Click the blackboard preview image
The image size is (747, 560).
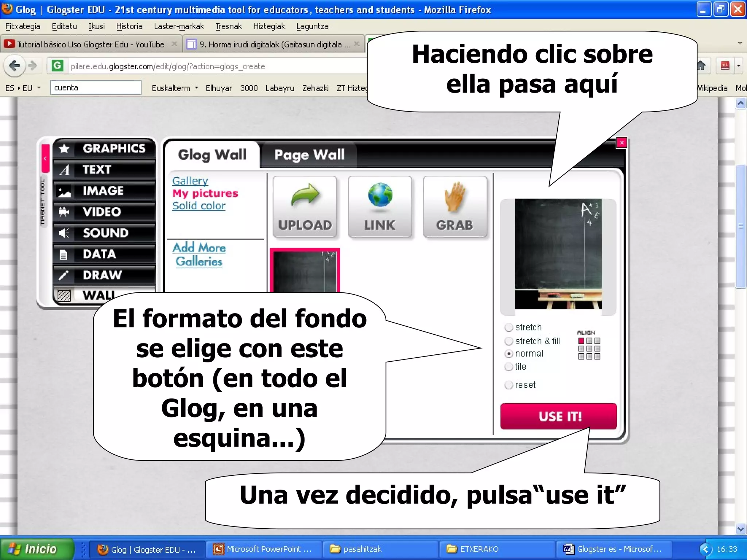(558, 254)
